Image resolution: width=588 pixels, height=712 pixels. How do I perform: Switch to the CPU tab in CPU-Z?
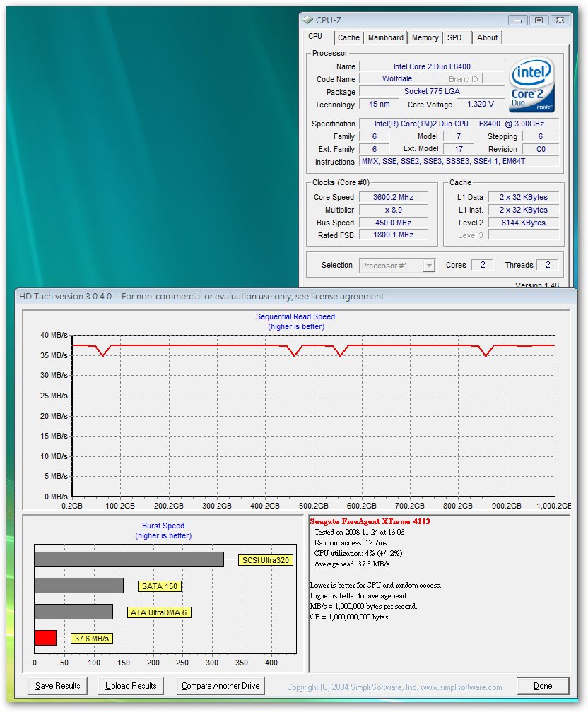(315, 36)
